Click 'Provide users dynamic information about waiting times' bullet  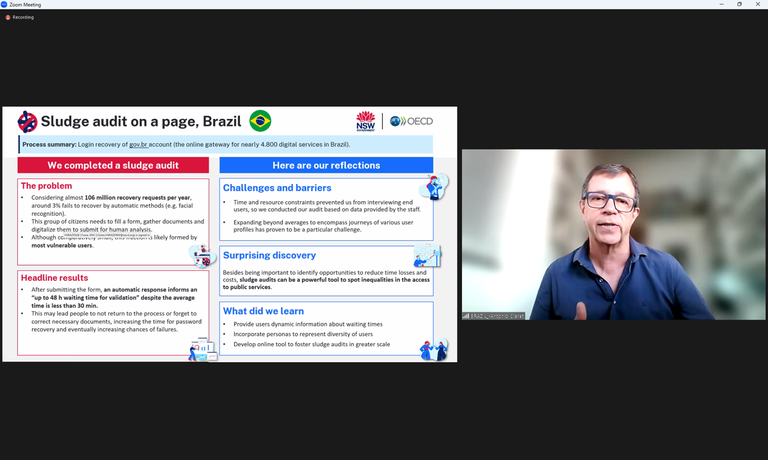(x=308, y=324)
